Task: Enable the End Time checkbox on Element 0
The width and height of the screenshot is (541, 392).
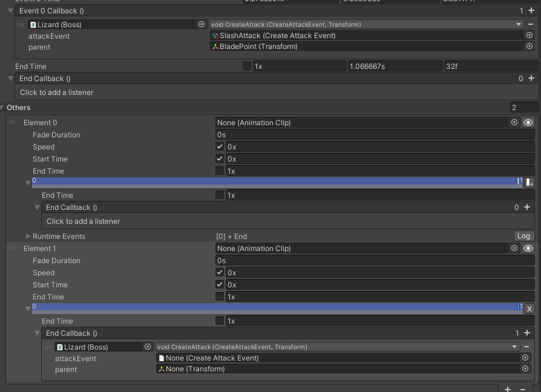Action: (x=221, y=171)
